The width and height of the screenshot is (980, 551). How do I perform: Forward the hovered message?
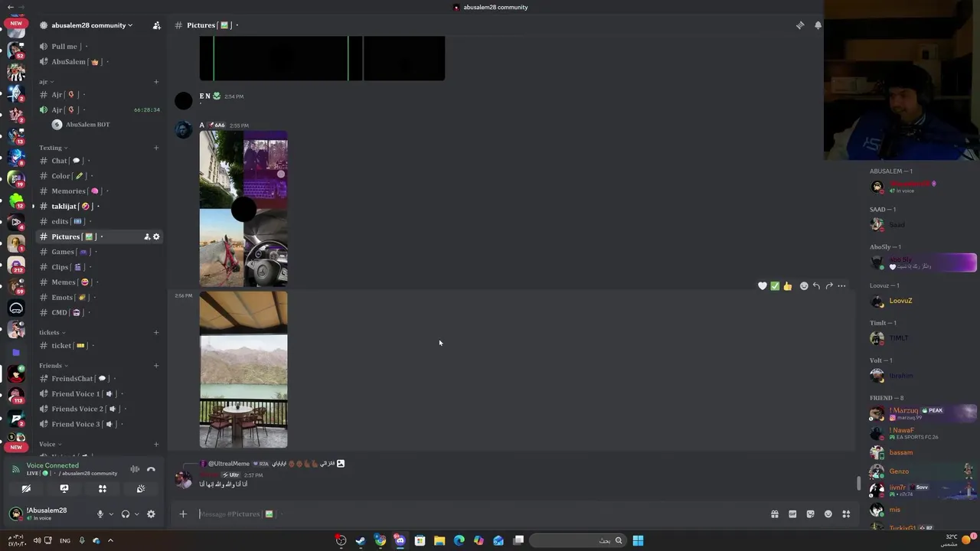[829, 286]
